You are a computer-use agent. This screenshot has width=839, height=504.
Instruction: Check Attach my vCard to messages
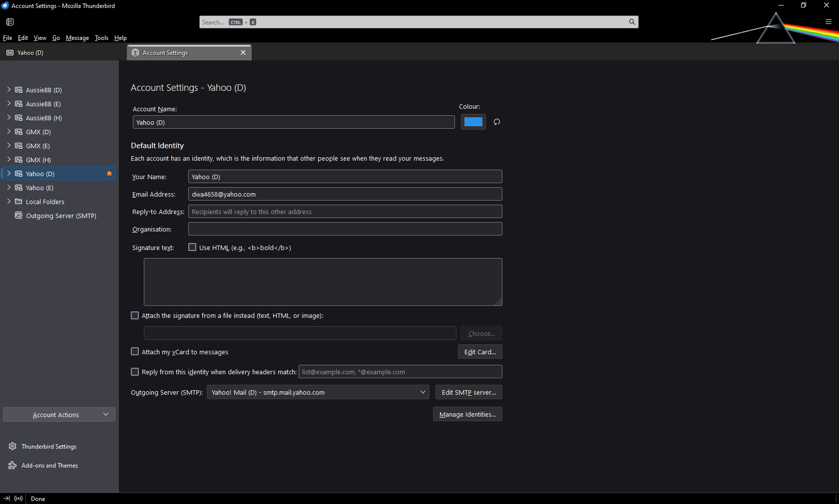135,352
